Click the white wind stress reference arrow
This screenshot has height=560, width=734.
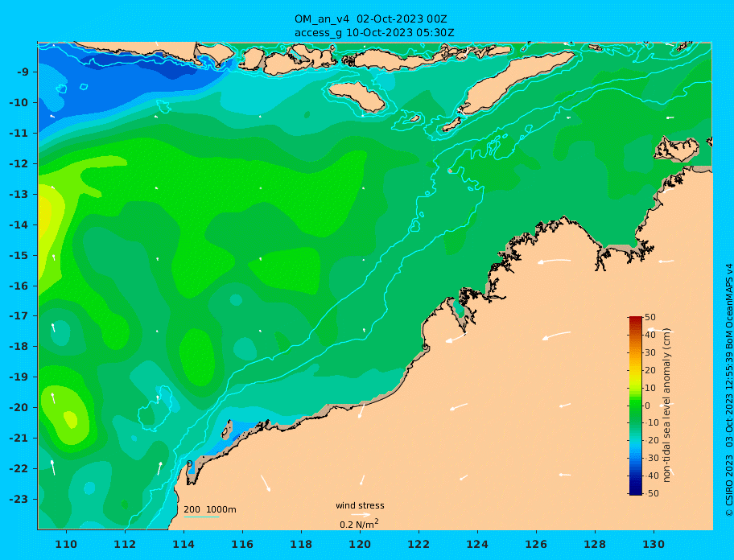coord(361,515)
